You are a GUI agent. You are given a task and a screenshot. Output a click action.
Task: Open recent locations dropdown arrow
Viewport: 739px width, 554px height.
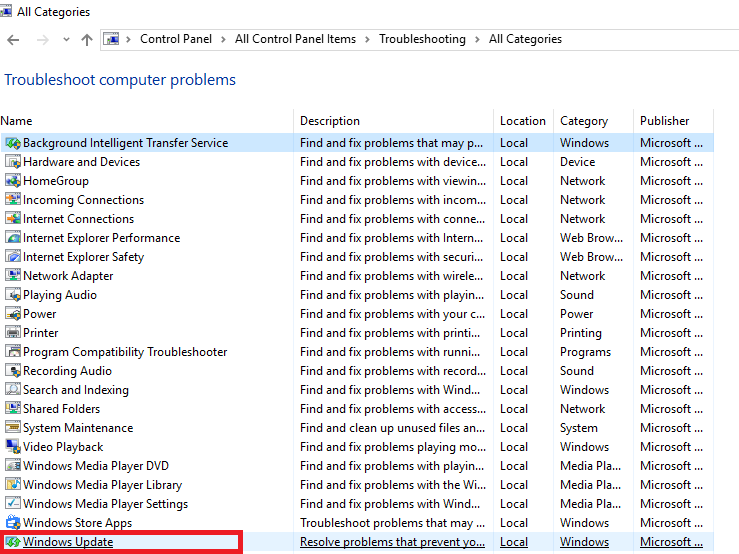point(66,40)
